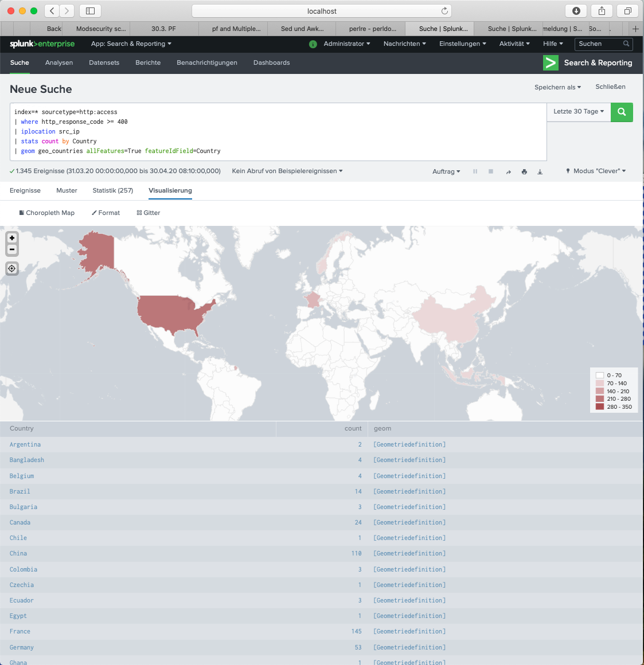Expand the Modus "Clever" dropdown
The height and width of the screenshot is (665, 644).
click(x=596, y=171)
